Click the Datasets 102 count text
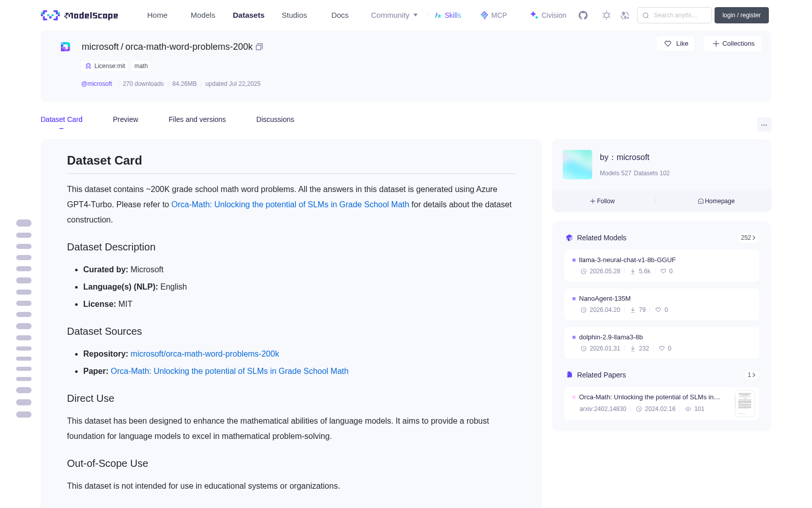812x508 pixels. [x=652, y=173]
